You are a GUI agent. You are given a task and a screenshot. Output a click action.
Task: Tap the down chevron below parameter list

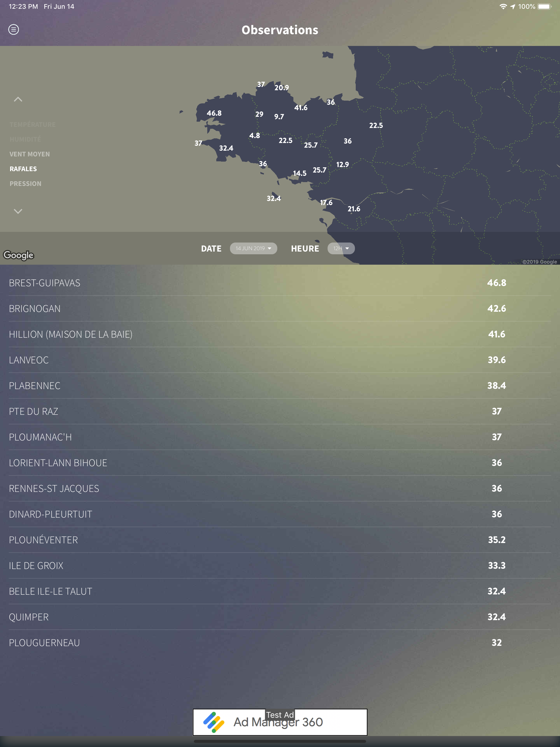(x=18, y=211)
